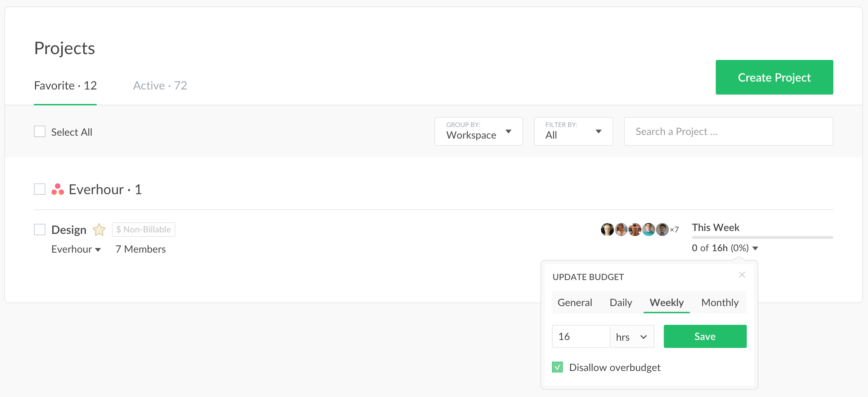868x397 pixels.
Task: Check the Everhour group checkbox
Action: [40, 189]
